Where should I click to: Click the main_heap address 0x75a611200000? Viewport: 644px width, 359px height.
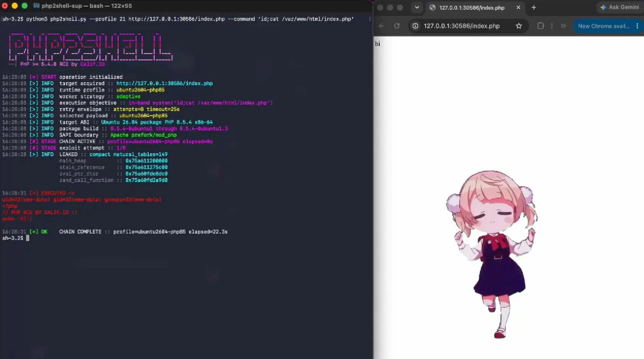pyautogui.click(x=146, y=161)
